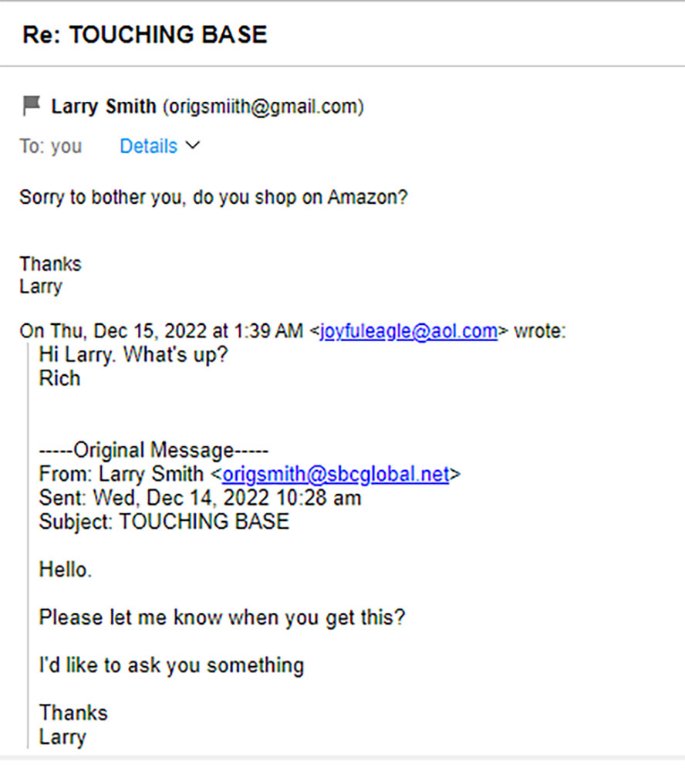Open the Details link
Screen dimensions: 685x768
tap(148, 146)
